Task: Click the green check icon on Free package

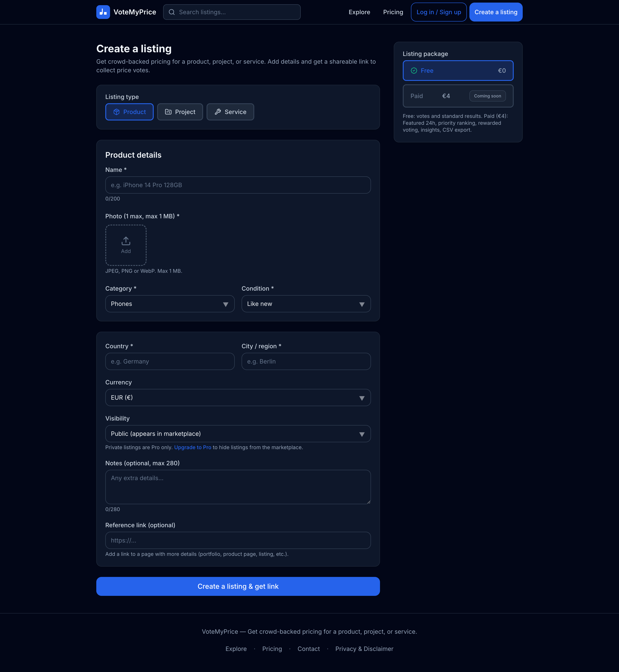Action: point(414,70)
